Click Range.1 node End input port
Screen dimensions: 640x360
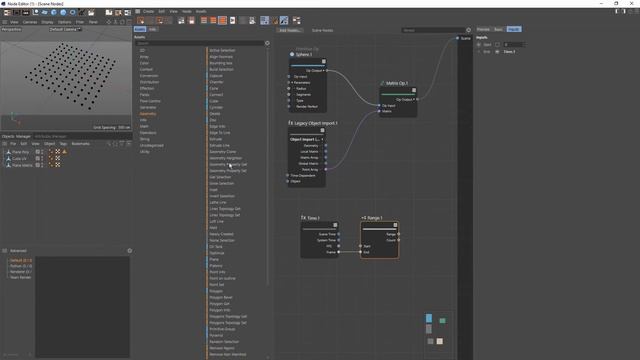pos(360,252)
